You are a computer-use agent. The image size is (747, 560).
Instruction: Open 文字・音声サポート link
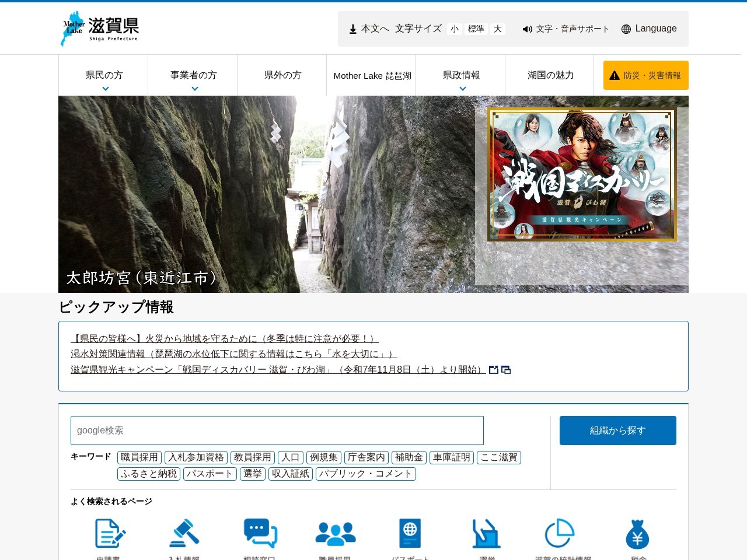point(566,29)
